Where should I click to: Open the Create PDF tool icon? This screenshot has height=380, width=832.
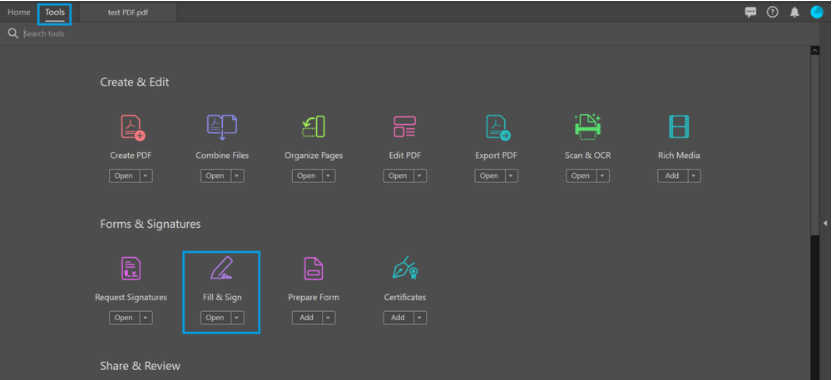click(132, 127)
